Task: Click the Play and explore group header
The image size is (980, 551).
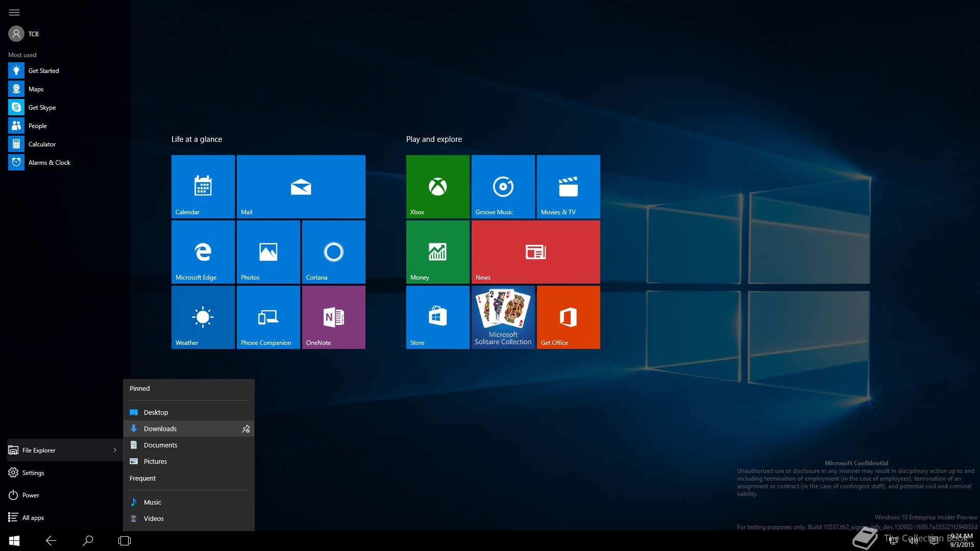Action: point(434,139)
